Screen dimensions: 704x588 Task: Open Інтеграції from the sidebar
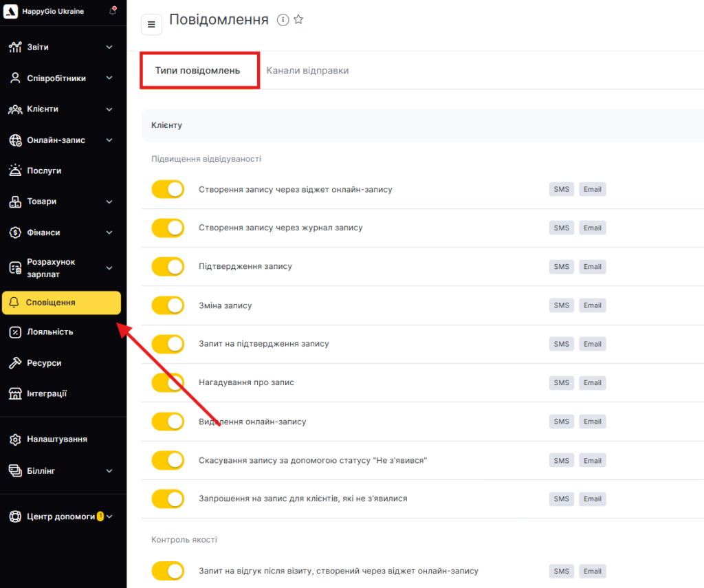point(47,393)
